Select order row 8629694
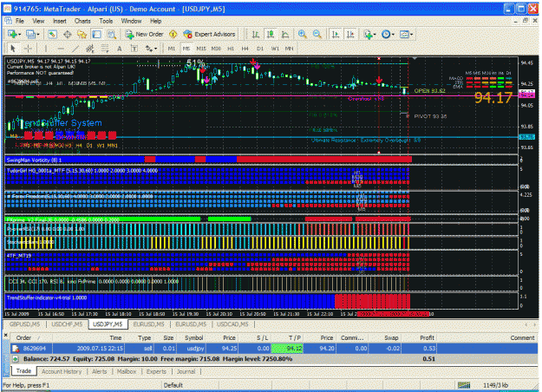 (x=274, y=349)
